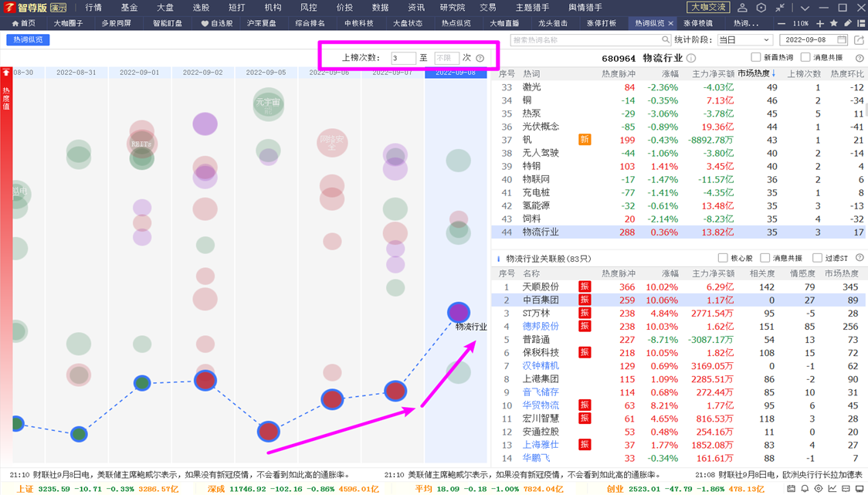Image resolution: width=868 pixels, height=495 pixels.
Task: Sort by 热度脉冲 column in hot-word table
Action: point(619,73)
